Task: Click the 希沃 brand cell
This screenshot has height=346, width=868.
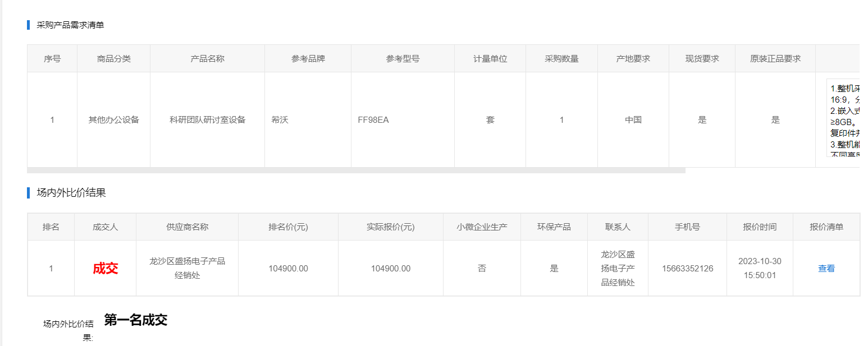Action: pos(280,120)
